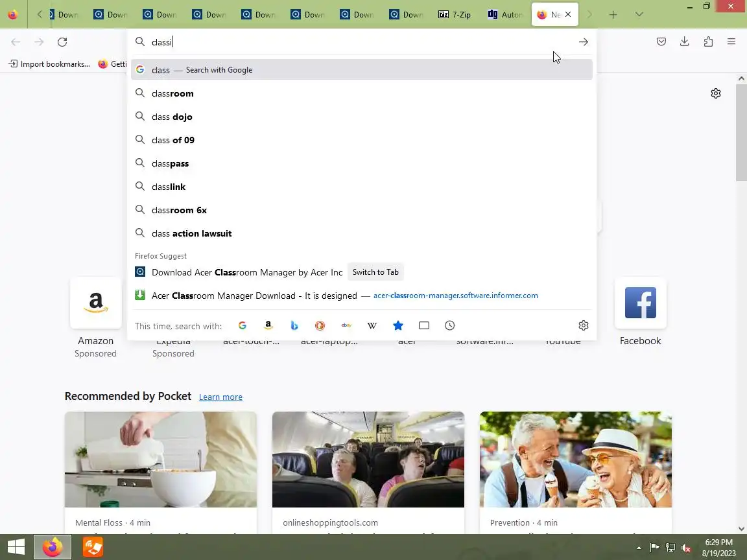Select the 'class of 09' suggestion
The width and height of the screenshot is (747, 560).
point(362,140)
